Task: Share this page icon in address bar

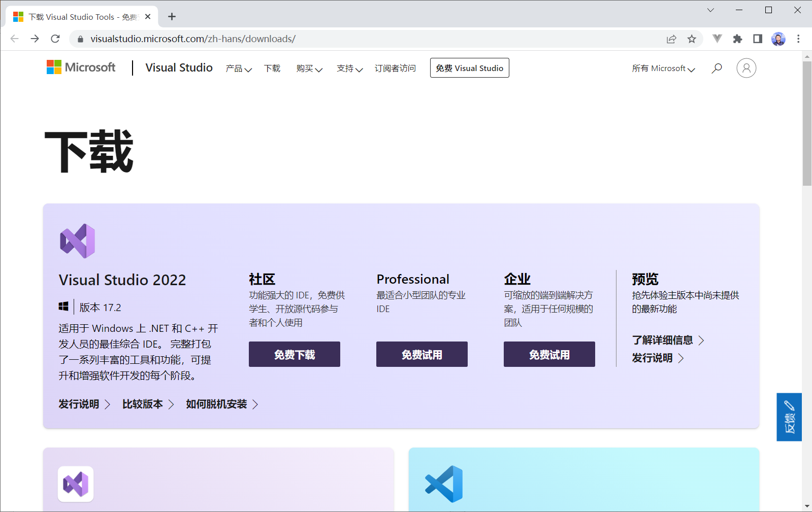Action: pos(671,39)
